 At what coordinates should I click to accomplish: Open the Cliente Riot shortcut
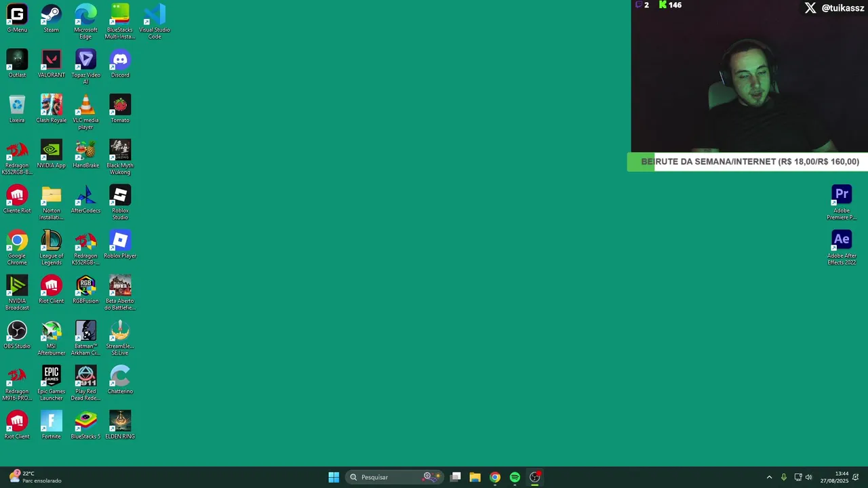click(x=17, y=199)
